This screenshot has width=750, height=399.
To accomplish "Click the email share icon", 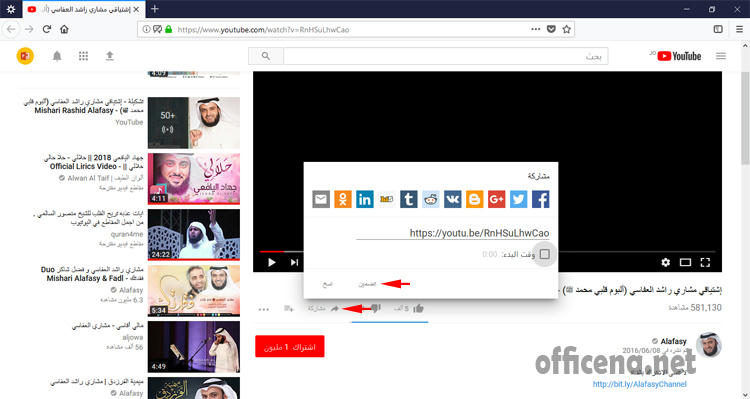I will pos(321,199).
